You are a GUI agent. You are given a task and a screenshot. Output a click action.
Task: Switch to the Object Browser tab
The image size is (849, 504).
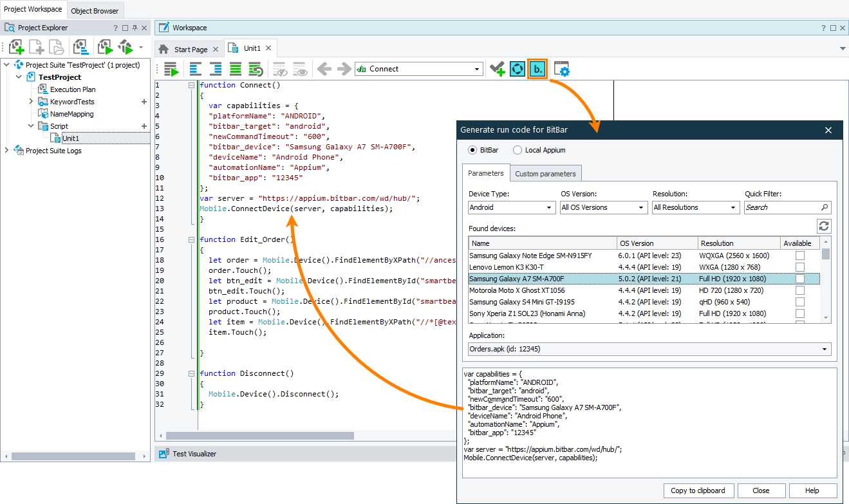(x=95, y=10)
